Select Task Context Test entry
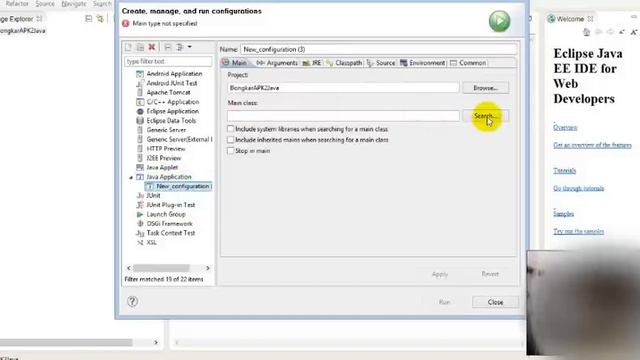The height and width of the screenshot is (360, 640). tap(171, 233)
